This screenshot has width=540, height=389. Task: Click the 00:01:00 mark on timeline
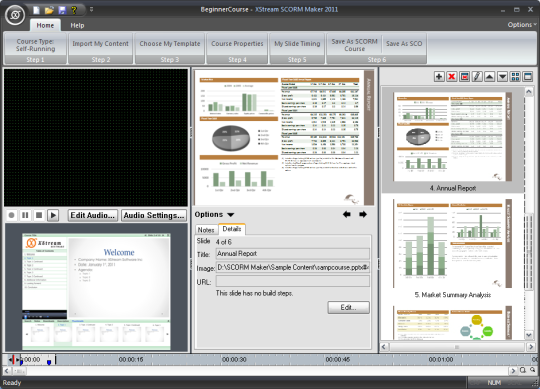coord(441,359)
